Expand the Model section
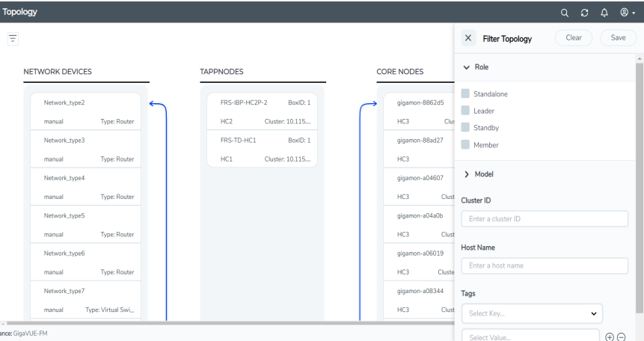The width and height of the screenshot is (644, 341). pos(467,174)
